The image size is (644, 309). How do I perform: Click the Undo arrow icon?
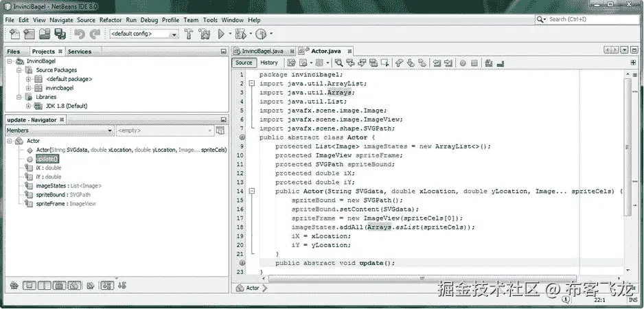[x=80, y=34]
